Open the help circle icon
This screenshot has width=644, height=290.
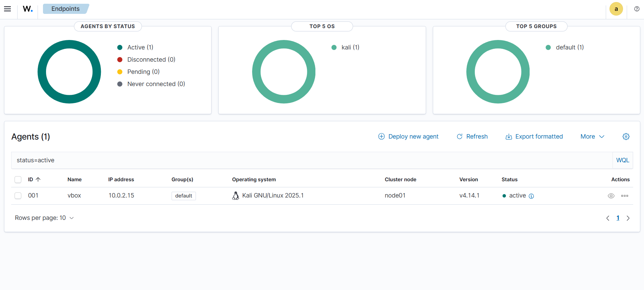tap(637, 9)
